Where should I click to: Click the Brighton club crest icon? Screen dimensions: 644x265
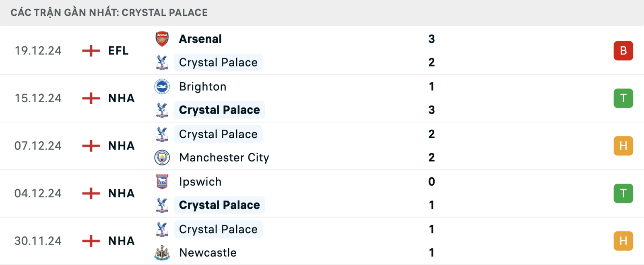(162, 87)
